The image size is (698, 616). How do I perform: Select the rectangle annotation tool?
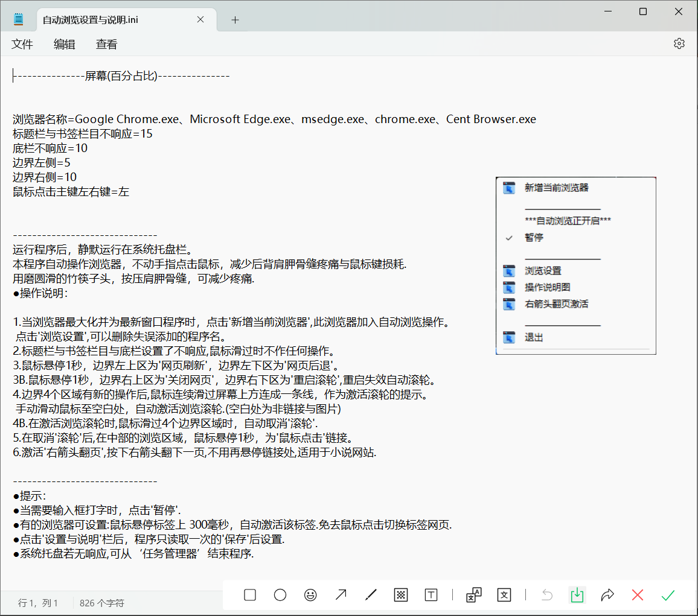coord(250,595)
